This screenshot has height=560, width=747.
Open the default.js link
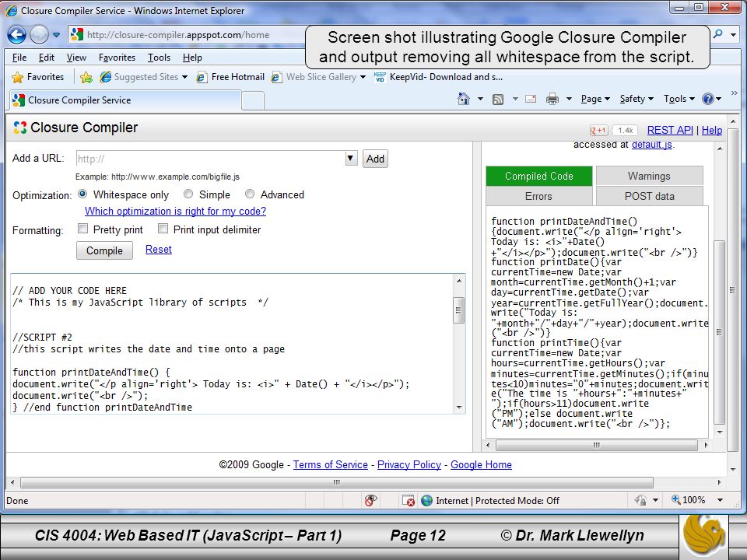(652, 145)
